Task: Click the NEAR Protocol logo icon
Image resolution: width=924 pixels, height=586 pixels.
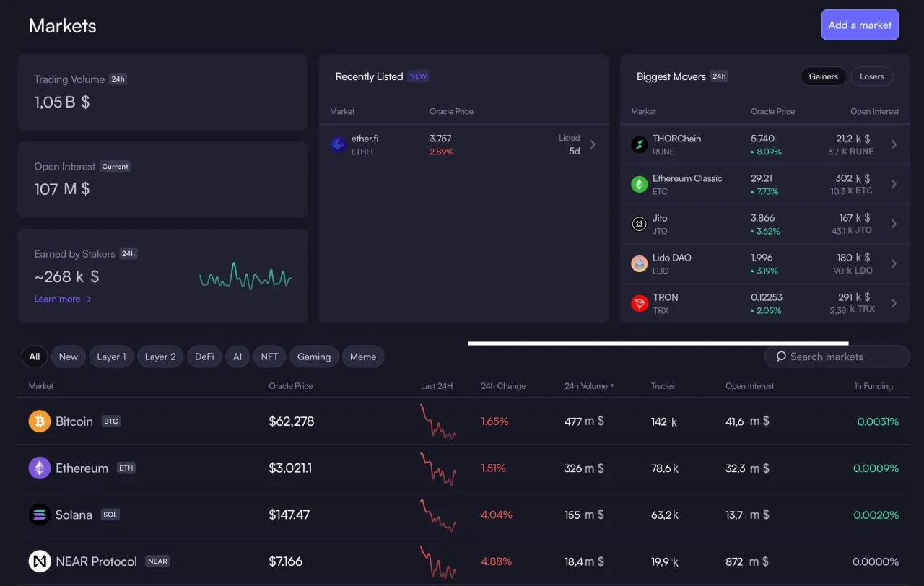Action: coord(40,561)
